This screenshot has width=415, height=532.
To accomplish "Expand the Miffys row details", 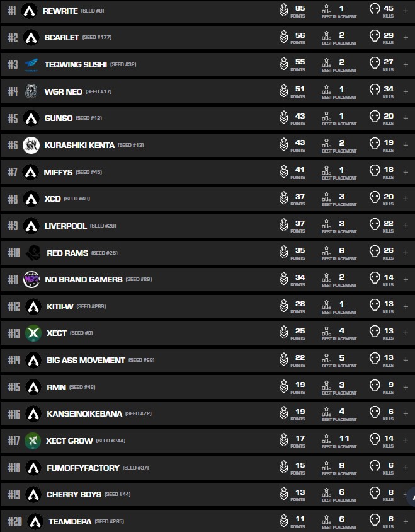I will pos(406,172).
